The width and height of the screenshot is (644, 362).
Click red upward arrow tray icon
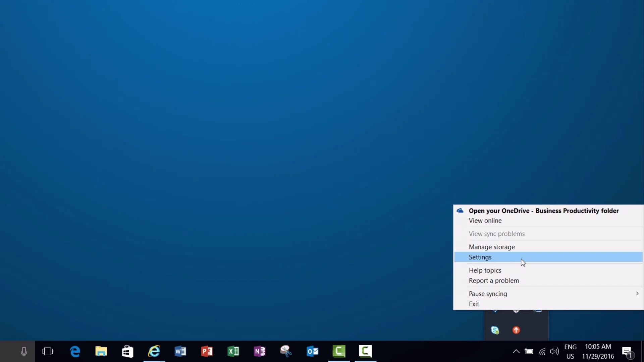pos(516,330)
